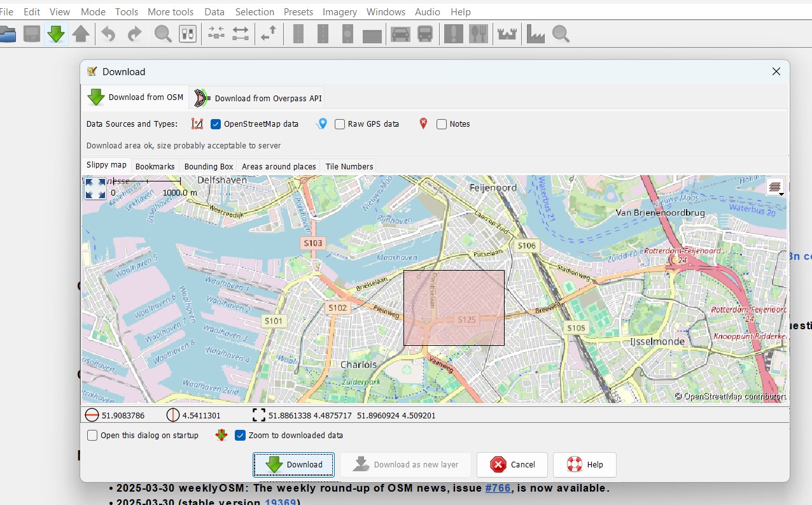Viewport: 812px width, 505px height.
Task: Open the Presets menu
Action: click(x=298, y=11)
